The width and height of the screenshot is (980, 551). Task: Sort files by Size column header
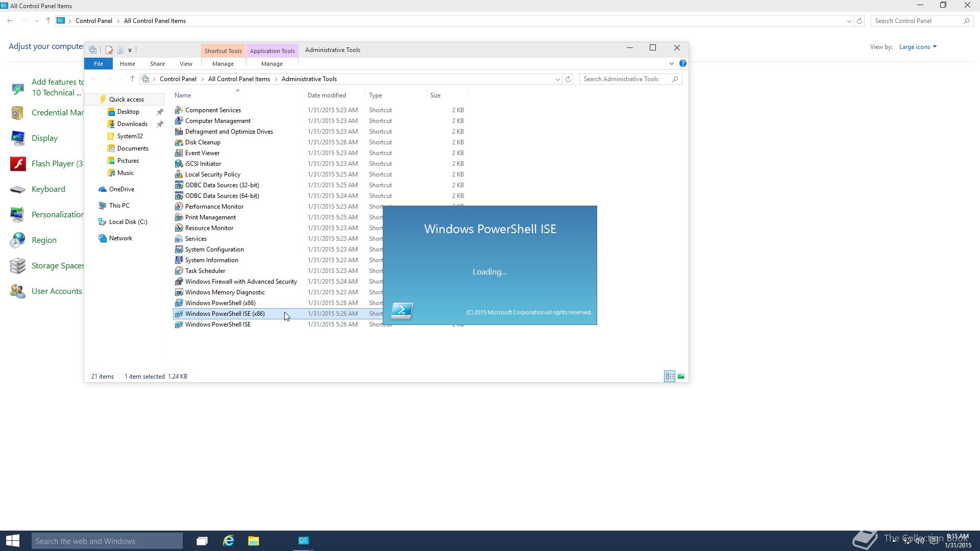(x=447, y=95)
